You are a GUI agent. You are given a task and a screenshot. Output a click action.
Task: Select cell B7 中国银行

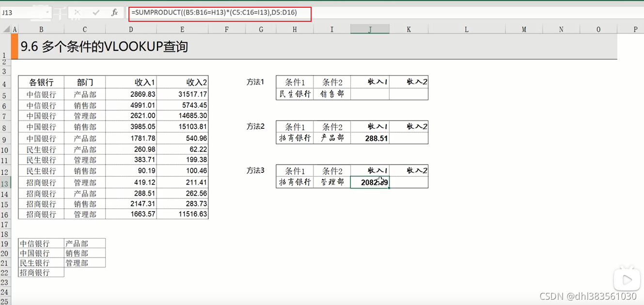[41, 116]
